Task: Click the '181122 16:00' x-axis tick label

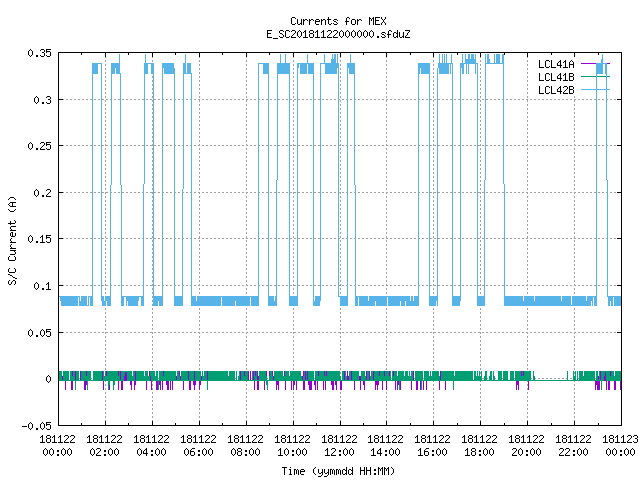Action: pos(432,446)
